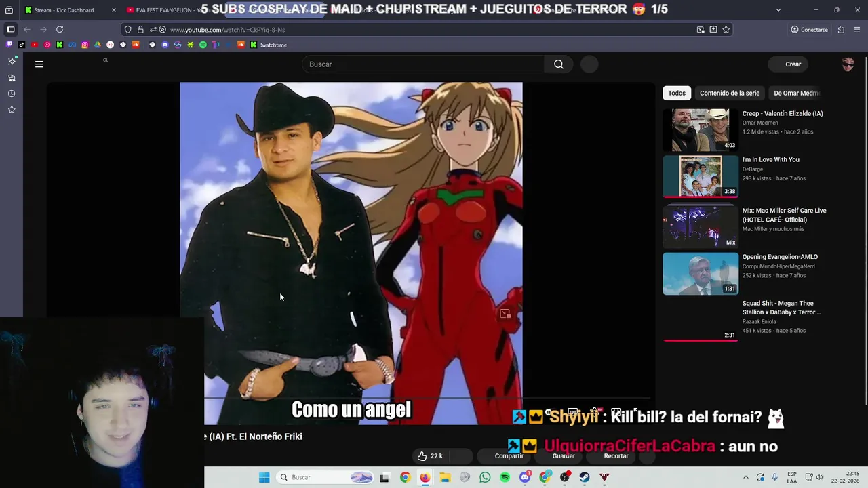Open File Explorer from the taskbar
The height and width of the screenshot is (488, 868).
coord(445,477)
